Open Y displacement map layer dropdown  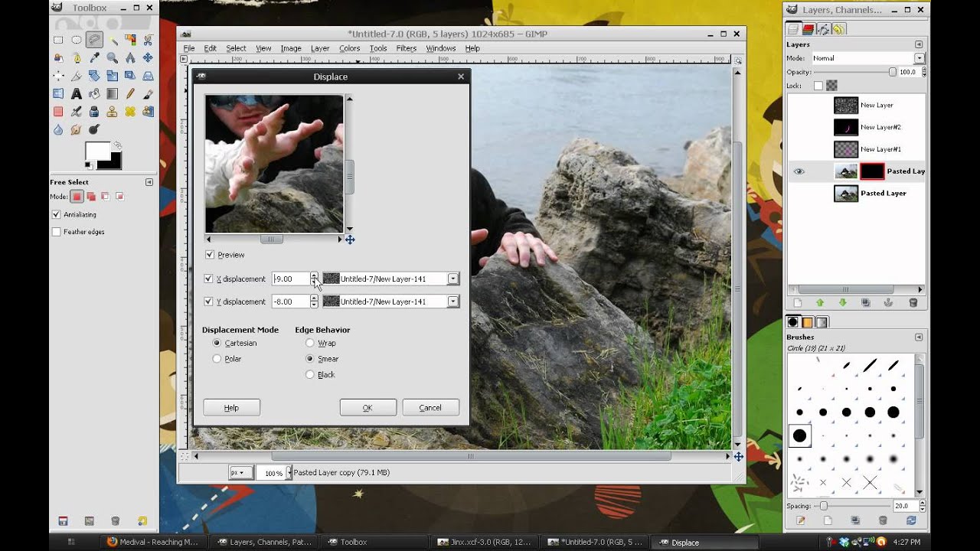(x=391, y=302)
